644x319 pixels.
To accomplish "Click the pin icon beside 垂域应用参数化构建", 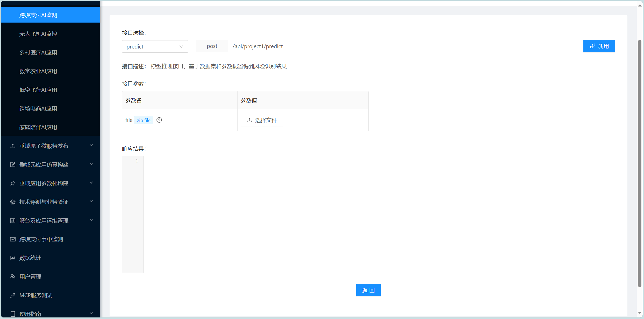I will (13, 183).
